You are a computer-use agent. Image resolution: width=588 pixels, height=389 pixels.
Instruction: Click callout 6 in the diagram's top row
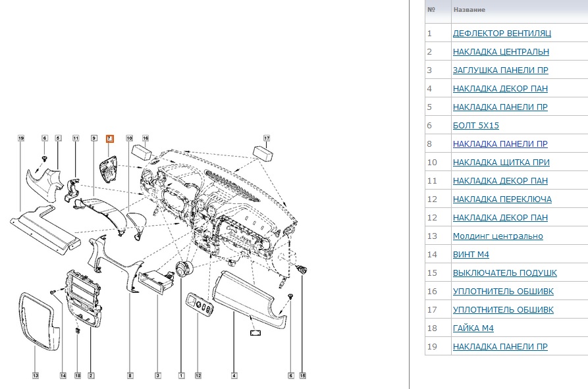tap(45, 138)
